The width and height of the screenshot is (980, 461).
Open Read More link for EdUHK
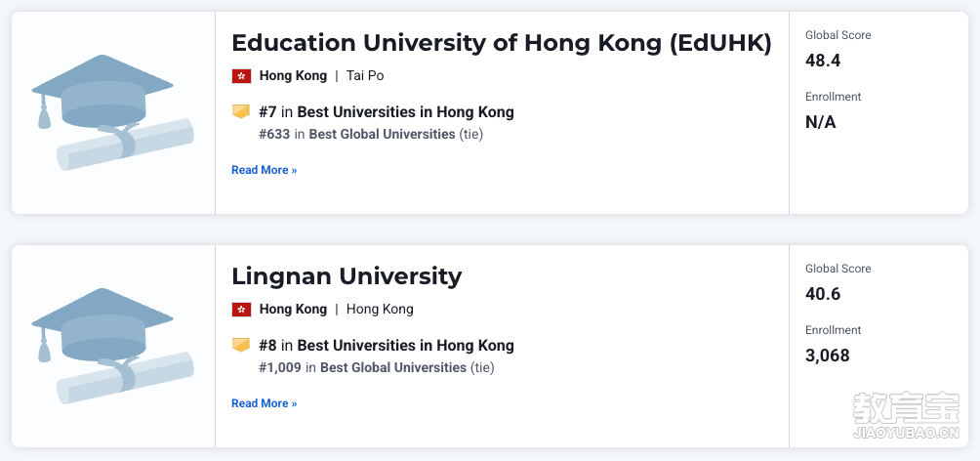265,170
